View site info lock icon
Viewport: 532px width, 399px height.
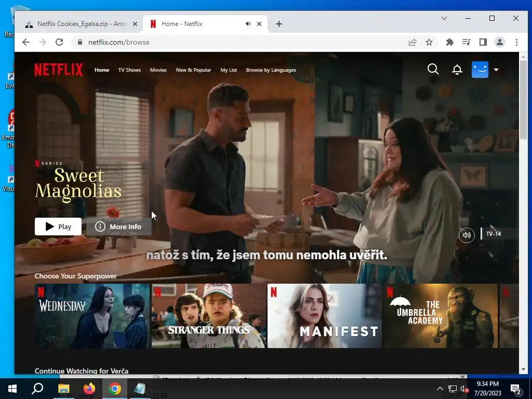click(x=79, y=42)
